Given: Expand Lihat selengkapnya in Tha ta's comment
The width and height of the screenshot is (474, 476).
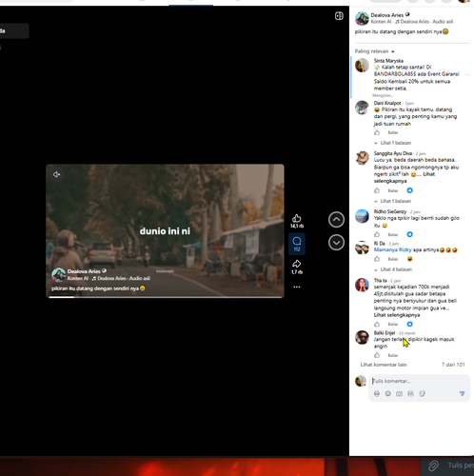Looking at the screenshot, I should tap(397, 315).
